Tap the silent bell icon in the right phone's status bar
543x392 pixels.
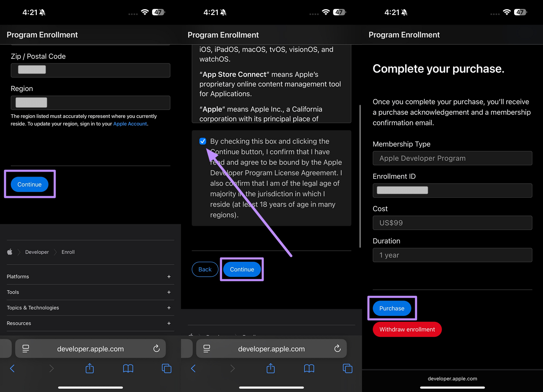404,13
